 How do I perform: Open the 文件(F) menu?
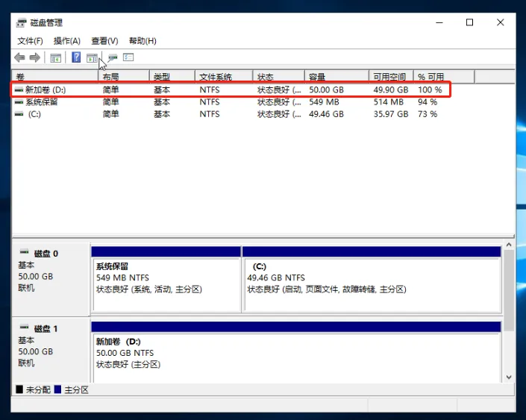click(x=30, y=41)
